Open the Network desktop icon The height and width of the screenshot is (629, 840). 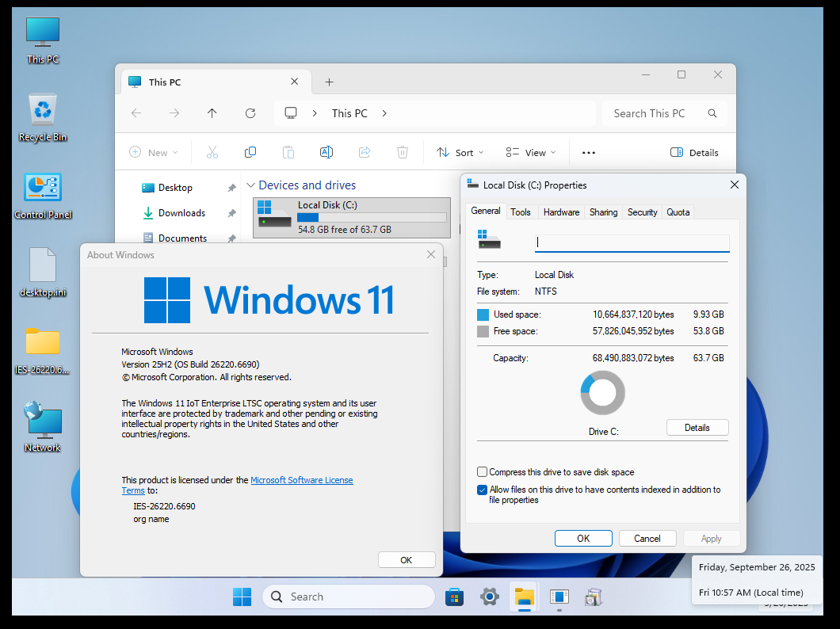coord(43,427)
